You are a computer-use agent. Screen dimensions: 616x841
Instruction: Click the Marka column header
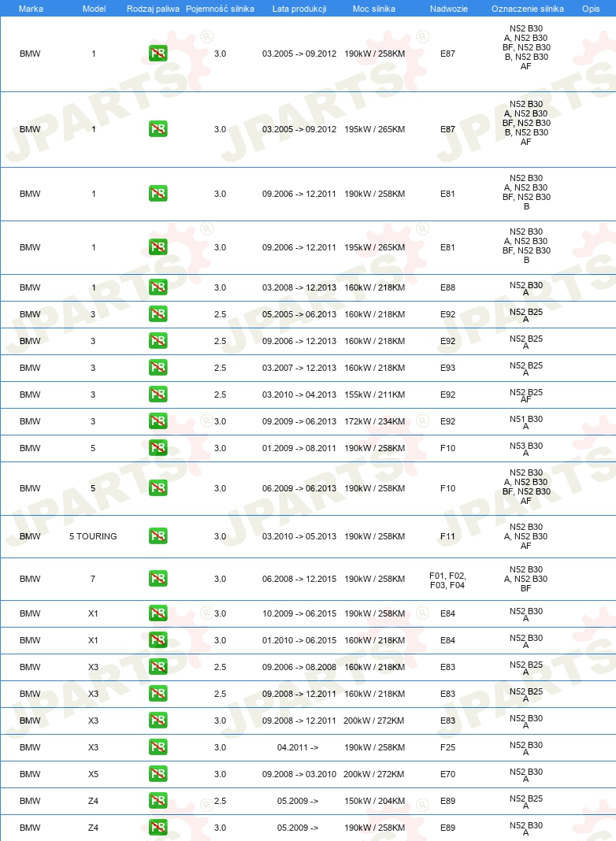(x=31, y=9)
